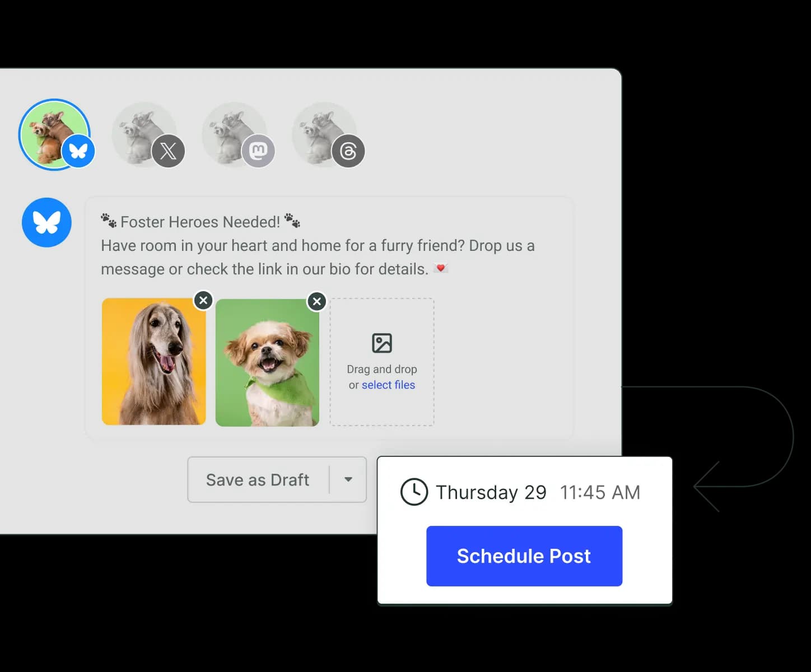Remove the Afghan hound photo
Image resolution: width=811 pixels, height=672 pixels.
[203, 300]
